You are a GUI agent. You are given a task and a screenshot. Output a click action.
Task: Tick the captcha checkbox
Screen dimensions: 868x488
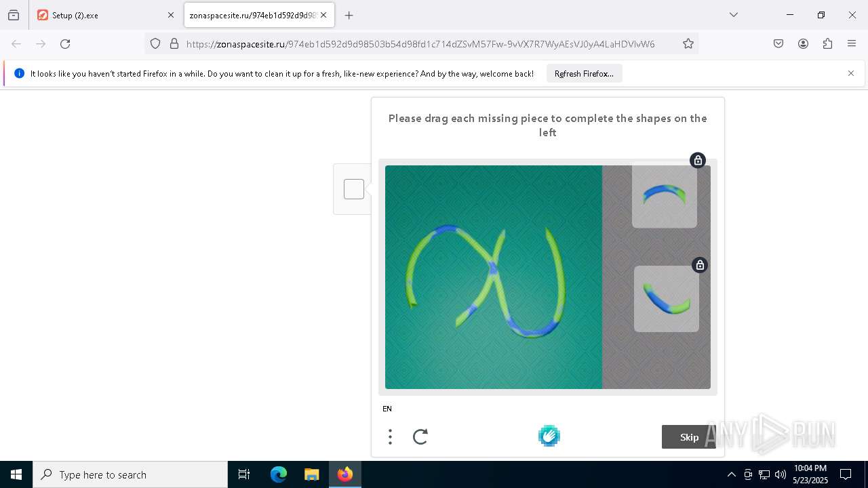(x=354, y=189)
